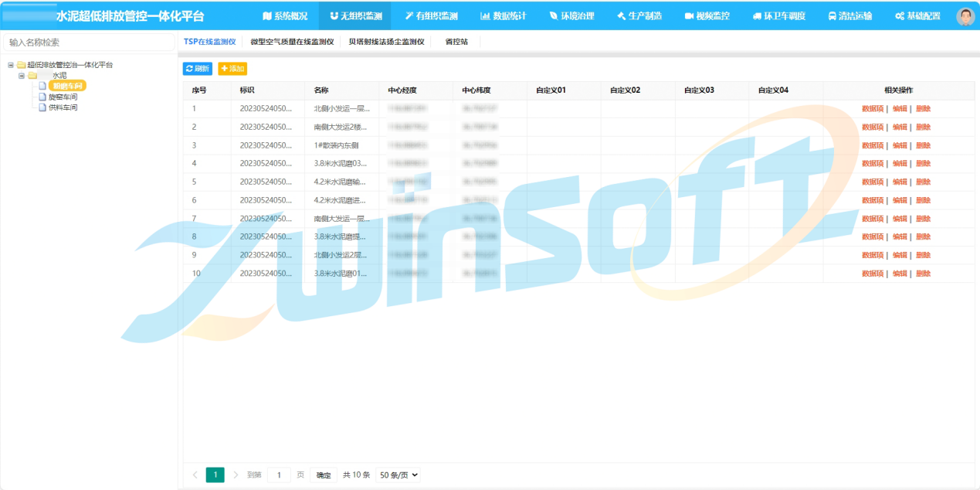Click the yellow 添加 add button
The height and width of the screenshot is (490, 980).
tap(232, 69)
